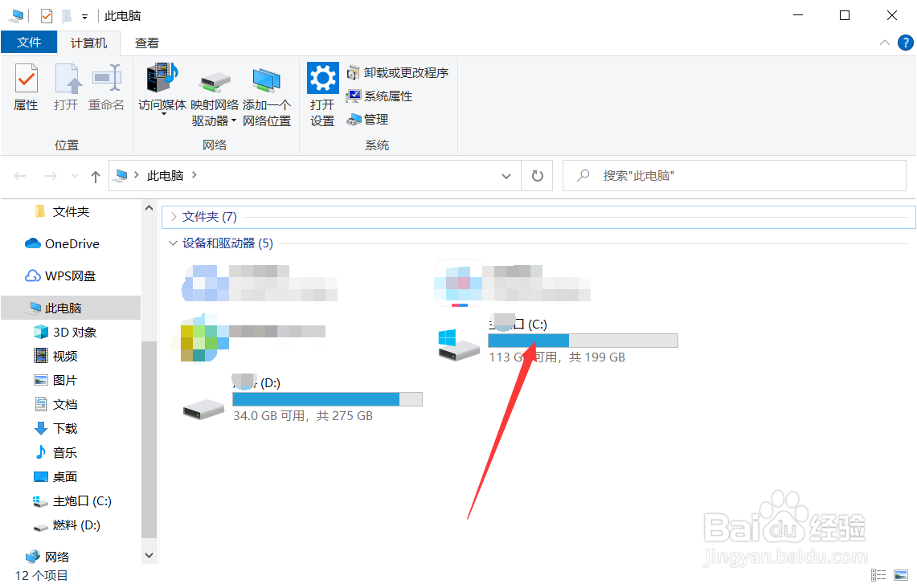Open Customize Quick Access Toolbar dropdown
Viewport: 917px width, 588px height.
click(x=85, y=16)
